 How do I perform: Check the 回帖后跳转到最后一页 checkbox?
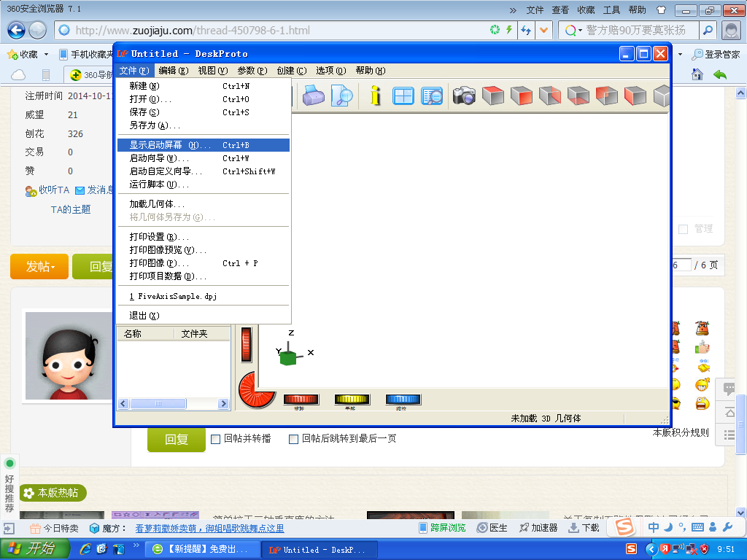click(x=293, y=439)
